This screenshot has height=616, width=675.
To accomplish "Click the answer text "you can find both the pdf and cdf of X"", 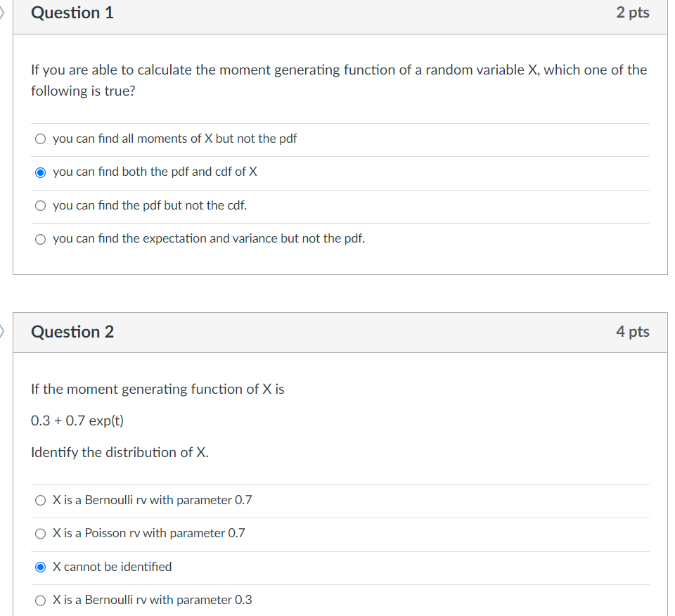I will [155, 172].
